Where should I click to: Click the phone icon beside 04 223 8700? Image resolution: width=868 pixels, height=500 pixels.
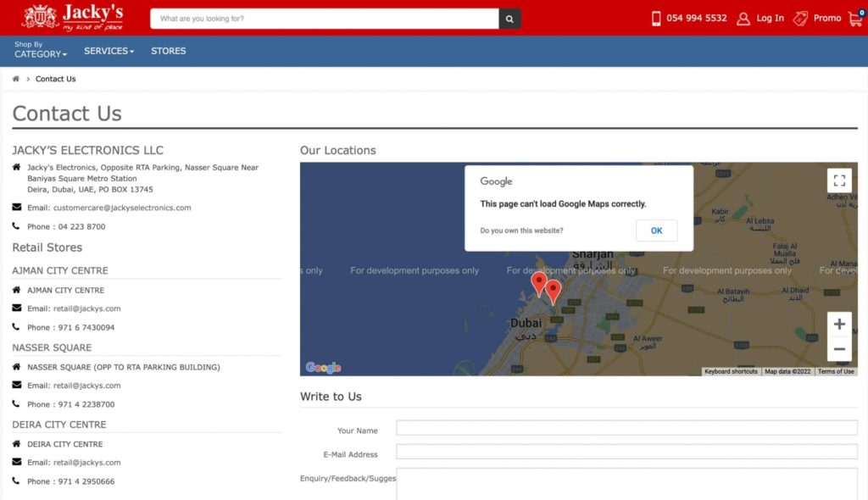[16, 226]
